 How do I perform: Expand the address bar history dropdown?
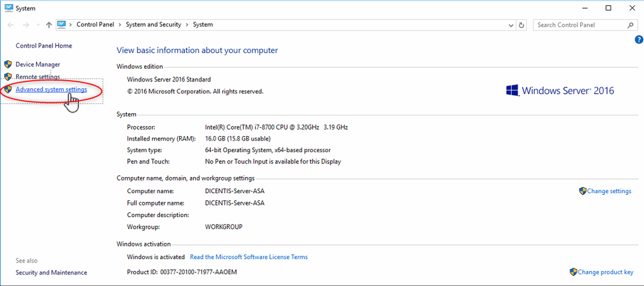(x=511, y=25)
